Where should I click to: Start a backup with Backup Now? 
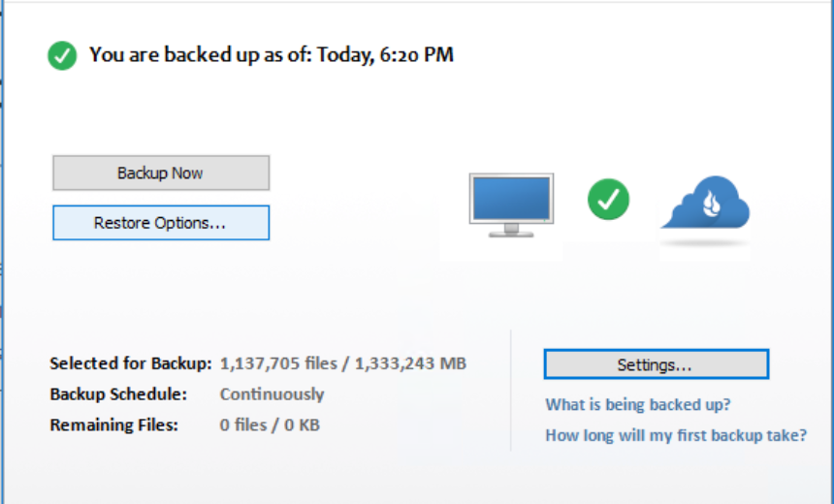tap(160, 173)
